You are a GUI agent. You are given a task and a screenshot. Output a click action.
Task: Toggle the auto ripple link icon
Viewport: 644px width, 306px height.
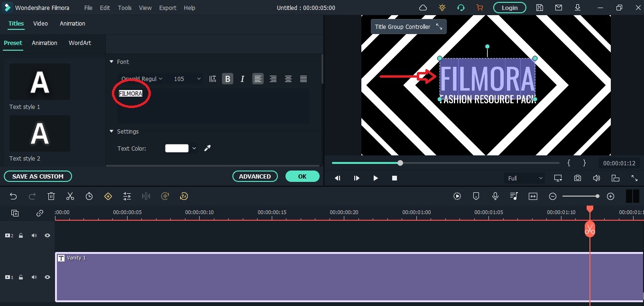point(40,213)
